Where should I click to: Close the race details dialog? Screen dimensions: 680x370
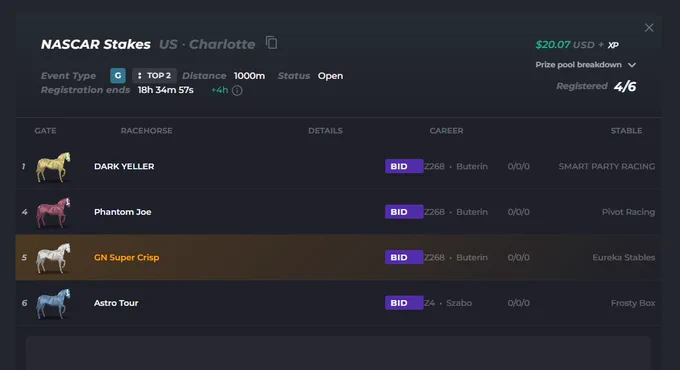click(x=649, y=28)
